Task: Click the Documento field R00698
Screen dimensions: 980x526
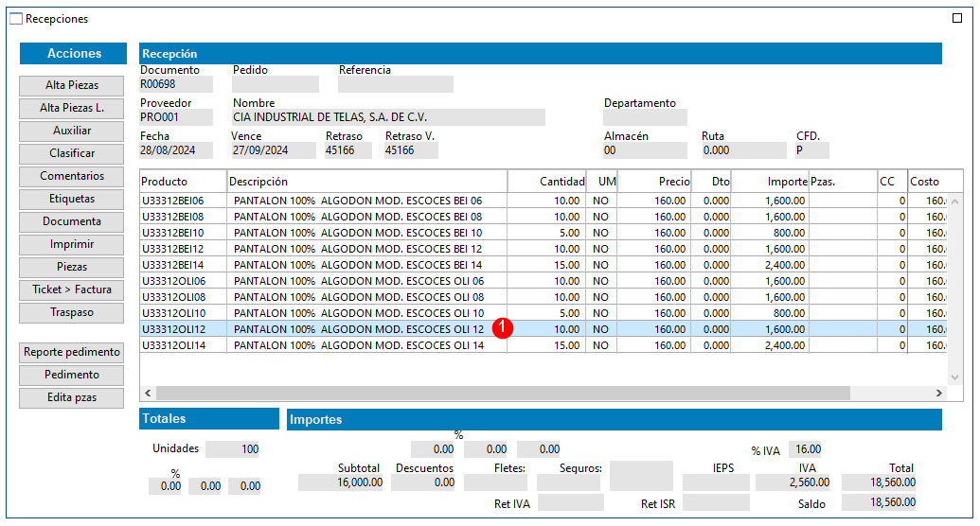Action: pos(176,84)
